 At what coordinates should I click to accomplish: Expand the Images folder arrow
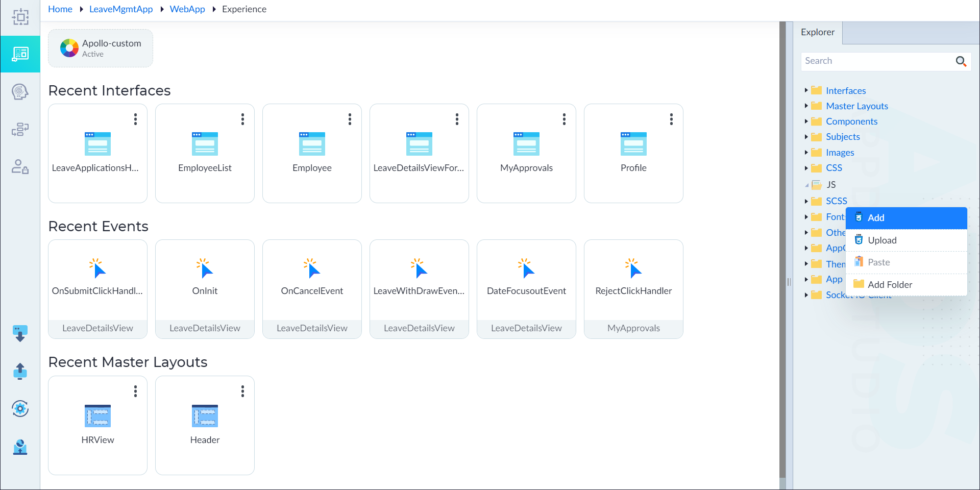[x=806, y=152]
